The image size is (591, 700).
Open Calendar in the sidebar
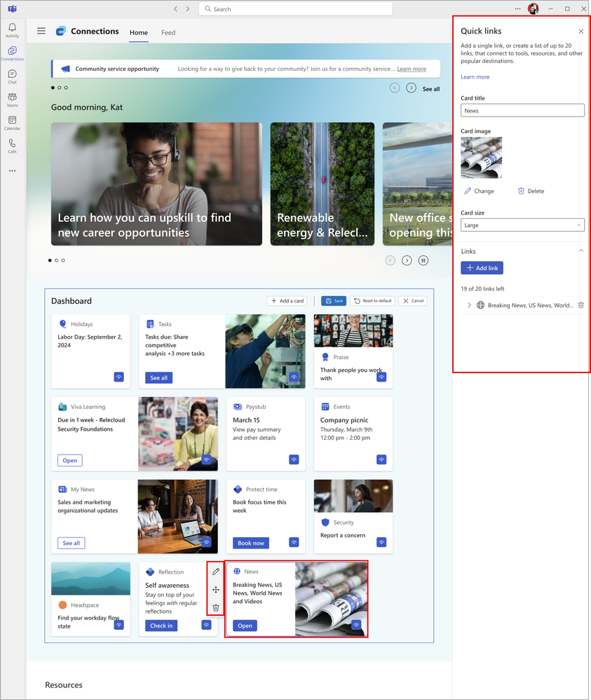coord(12,123)
